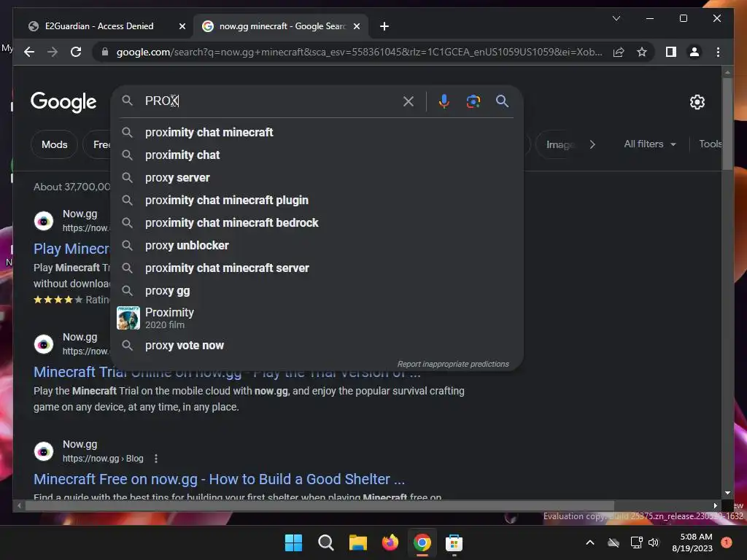Share this page via address bar icon

pyautogui.click(x=619, y=52)
